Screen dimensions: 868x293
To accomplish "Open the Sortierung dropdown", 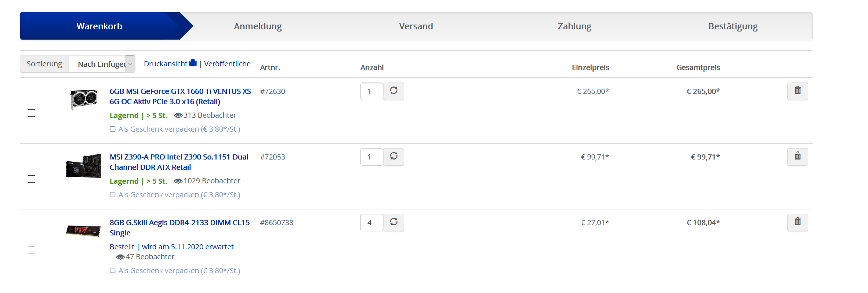I will pos(102,64).
